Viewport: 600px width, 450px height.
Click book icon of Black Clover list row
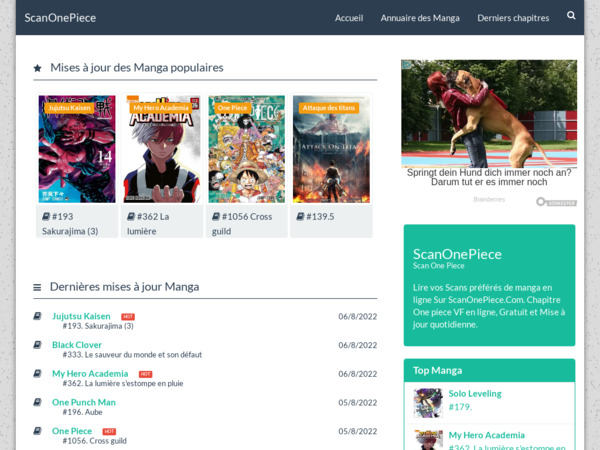pyautogui.click(x=37, y=345)
